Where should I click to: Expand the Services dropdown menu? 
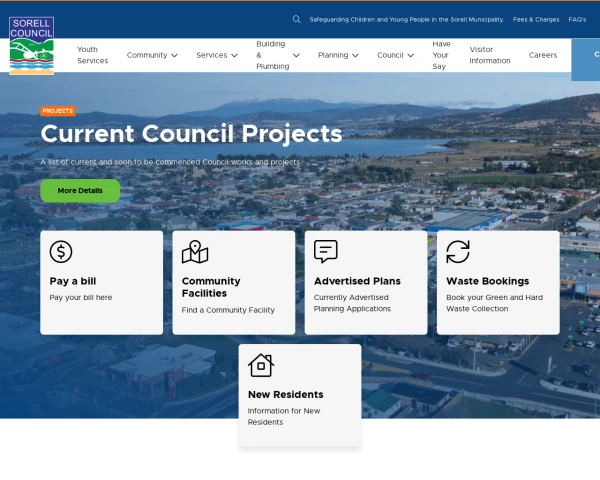pos(217,55)
